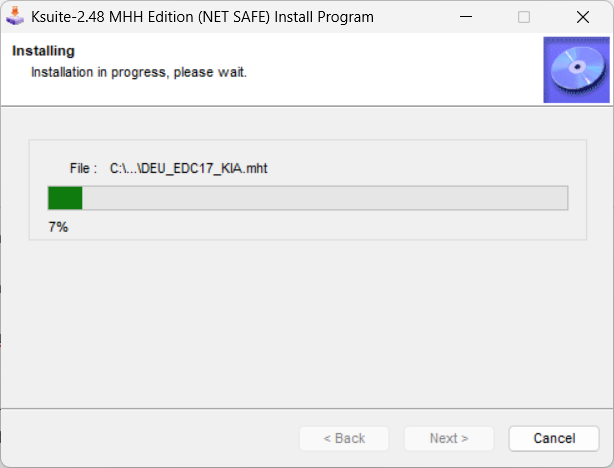Click the 7% progress percentage label
The image size is (614, 468).
click(58, 227)
